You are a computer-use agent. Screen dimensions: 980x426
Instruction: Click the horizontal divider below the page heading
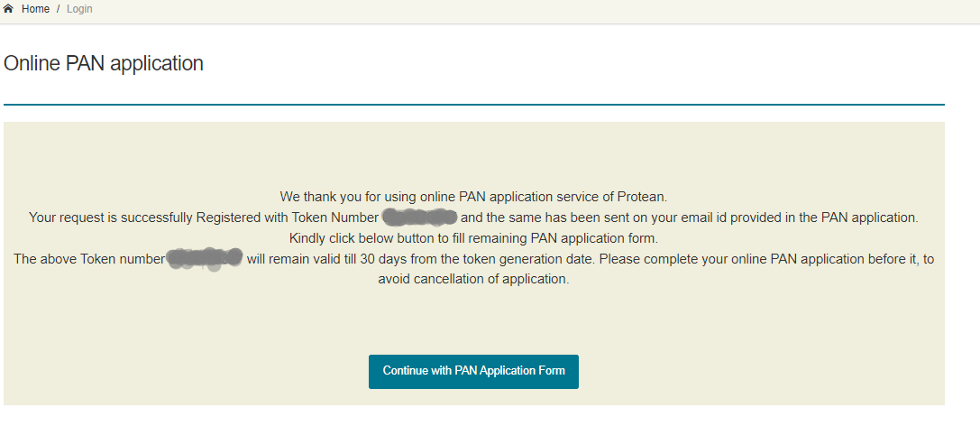[473, 105]
